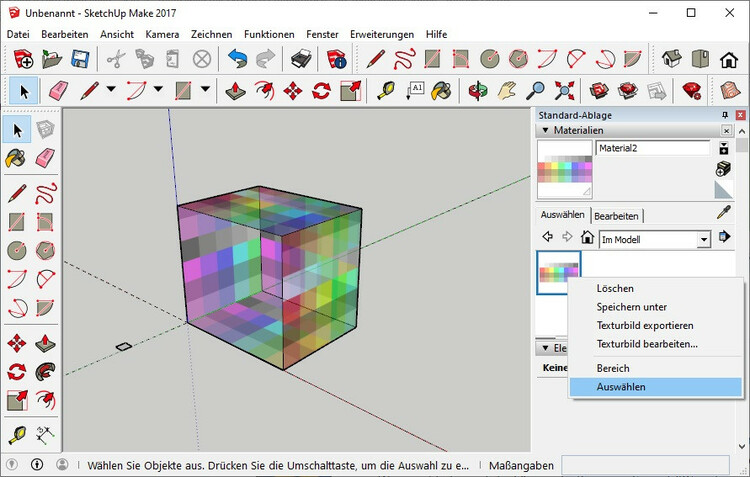Click the Save diskette icon

click(80, 59)
